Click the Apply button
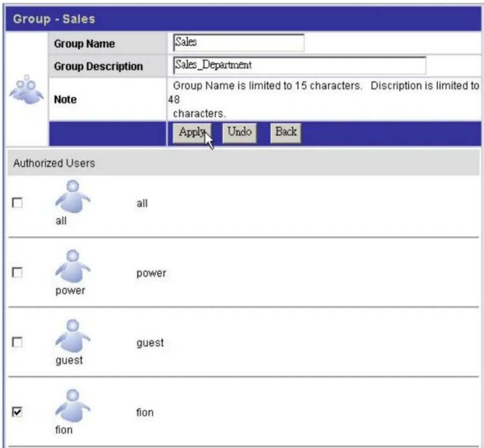484x448 pixels. (192, 132)
